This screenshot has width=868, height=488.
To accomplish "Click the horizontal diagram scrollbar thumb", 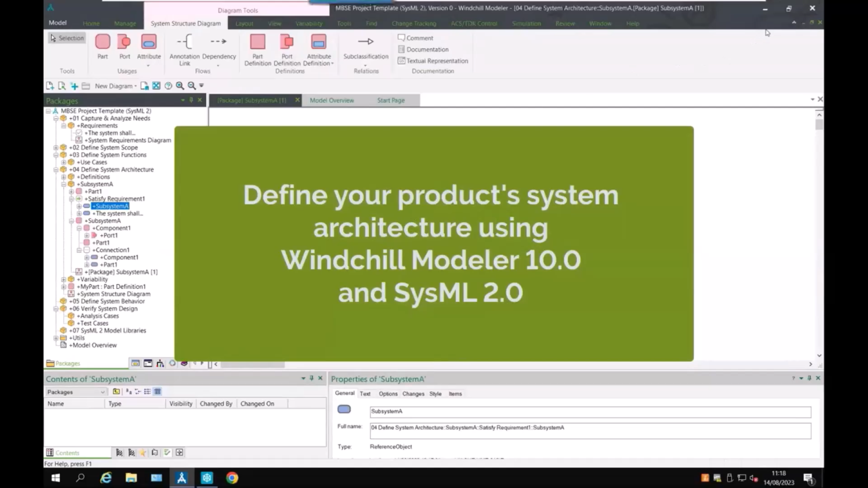I will 252,364.
